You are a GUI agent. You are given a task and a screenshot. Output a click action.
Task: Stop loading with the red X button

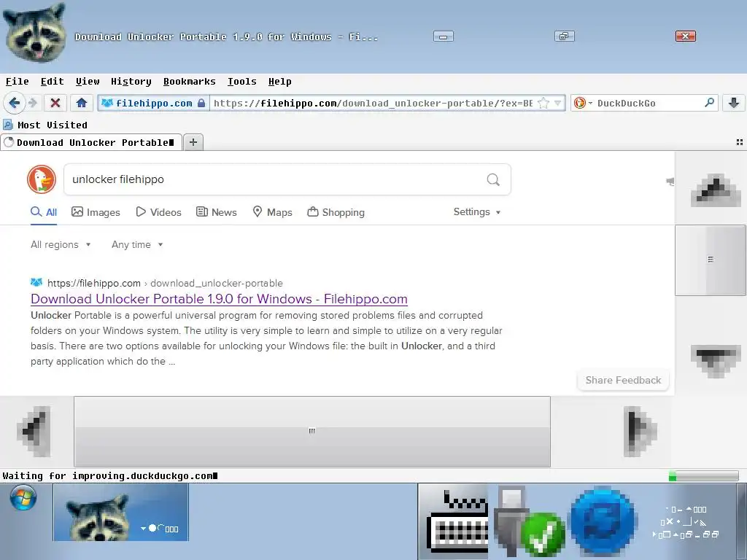point(55,103)
